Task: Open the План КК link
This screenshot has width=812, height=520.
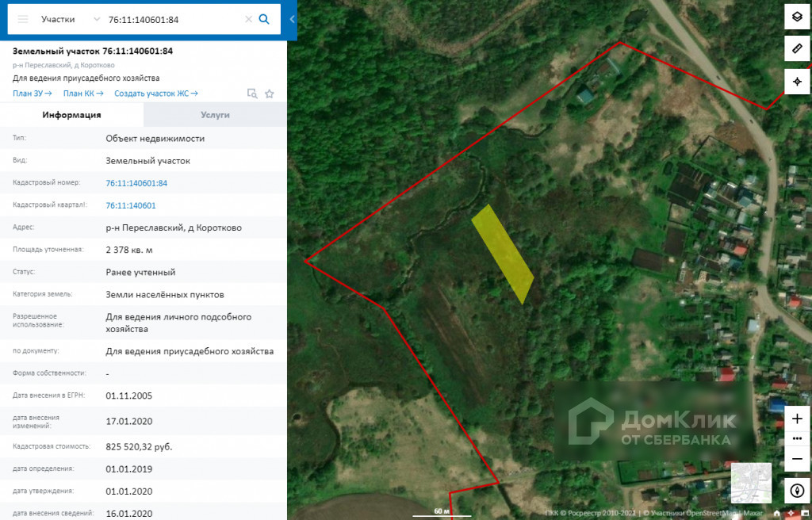Action: [x=83, y=94]
